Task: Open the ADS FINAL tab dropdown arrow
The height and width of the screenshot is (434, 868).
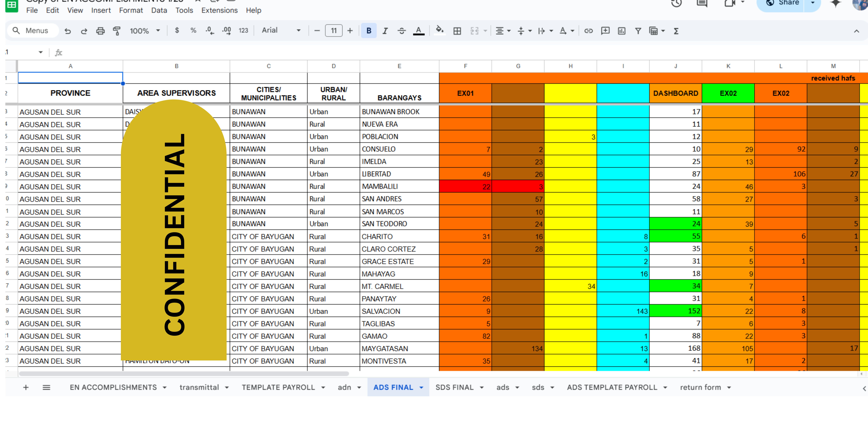Action: pyautogui.click(x=421, y=388)
